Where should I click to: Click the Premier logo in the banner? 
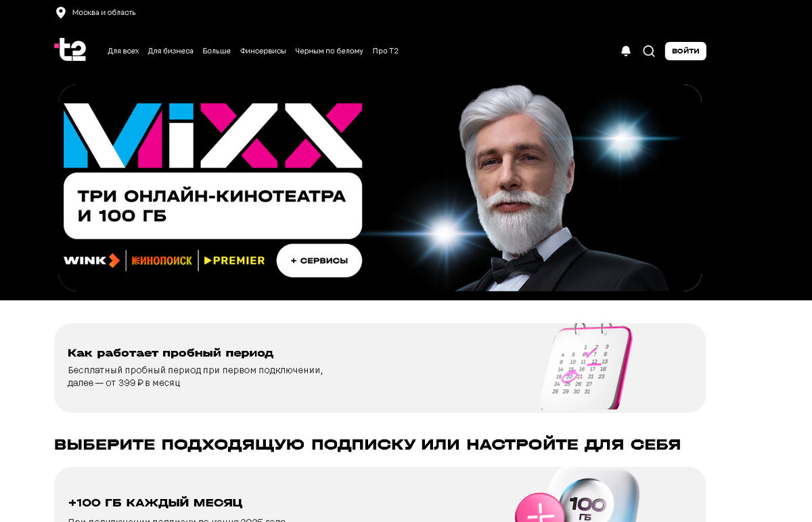point(234,260)
